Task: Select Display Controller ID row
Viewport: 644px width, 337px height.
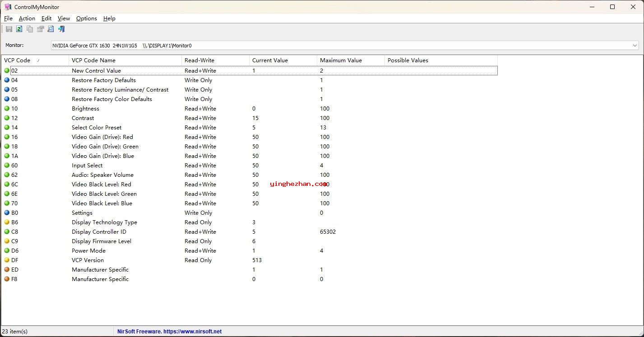Action: tap(250, 231)
